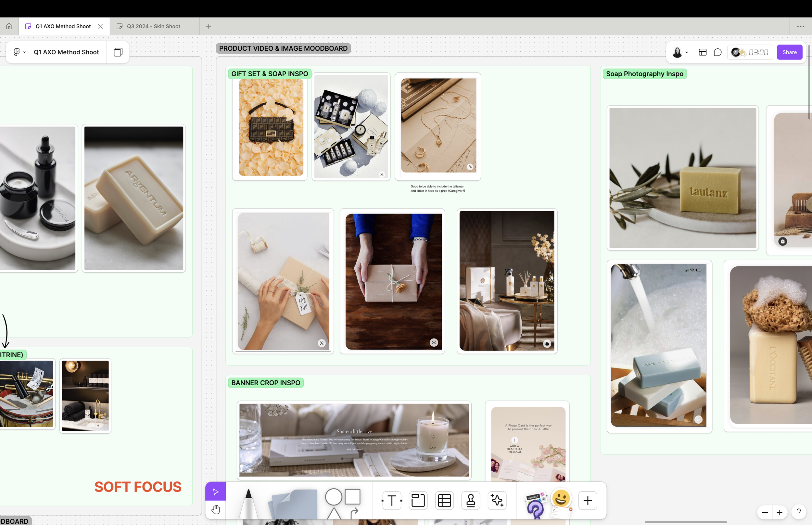This screenshot has width=812, height=525.
Task: Open the AI sparkle tool
Action: click(x=497, y=500)
